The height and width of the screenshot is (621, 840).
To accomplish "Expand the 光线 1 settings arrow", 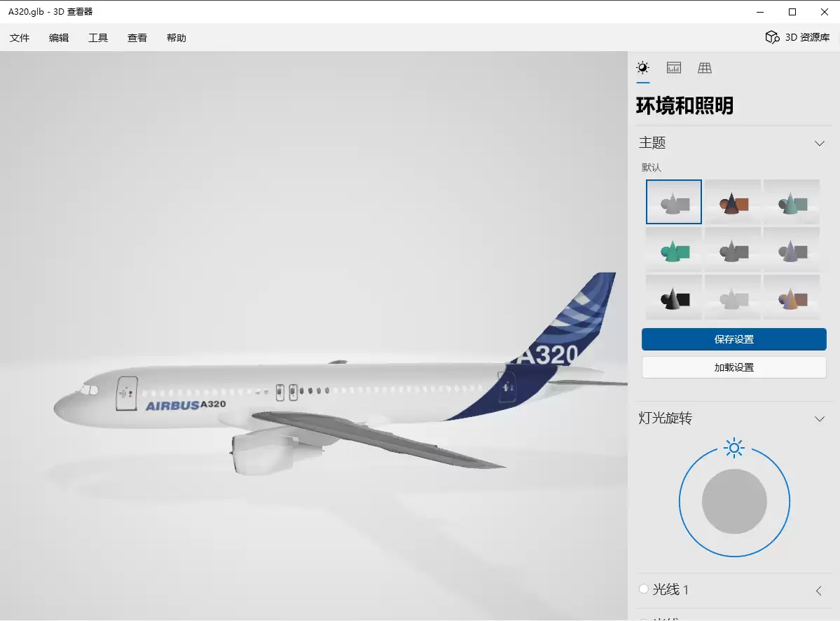I will pos(818,590).
